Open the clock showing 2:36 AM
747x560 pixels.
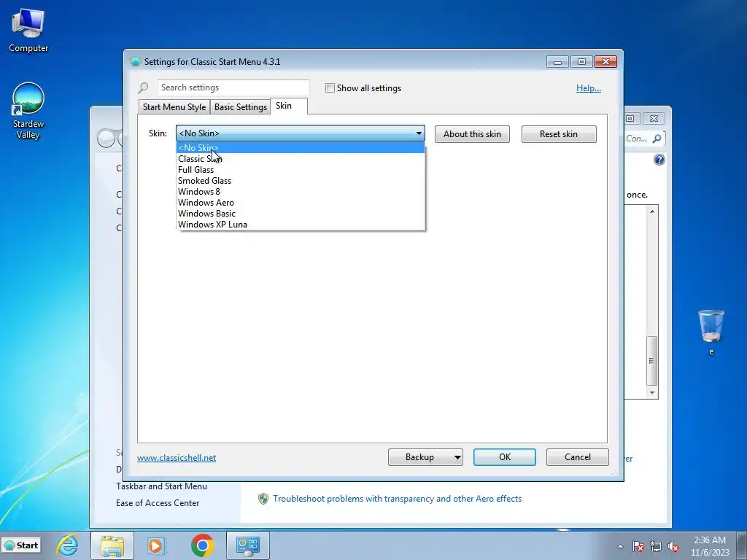tap(710, 545)
